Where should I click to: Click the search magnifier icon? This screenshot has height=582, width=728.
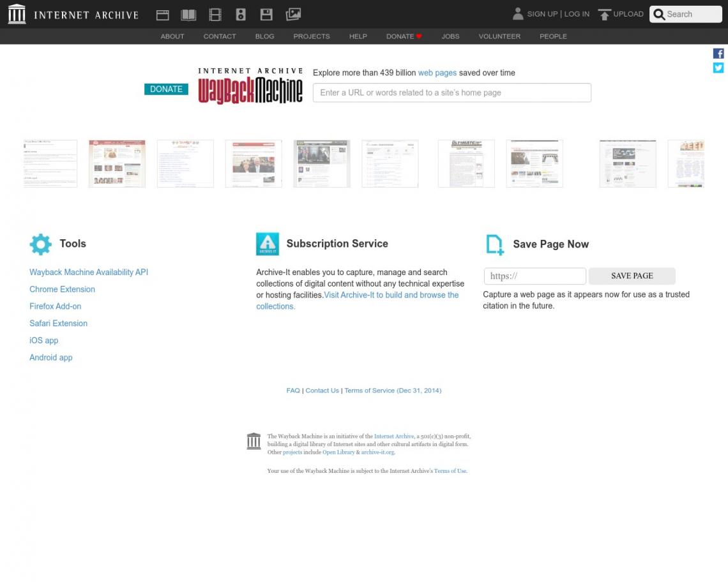coord(659,15)
